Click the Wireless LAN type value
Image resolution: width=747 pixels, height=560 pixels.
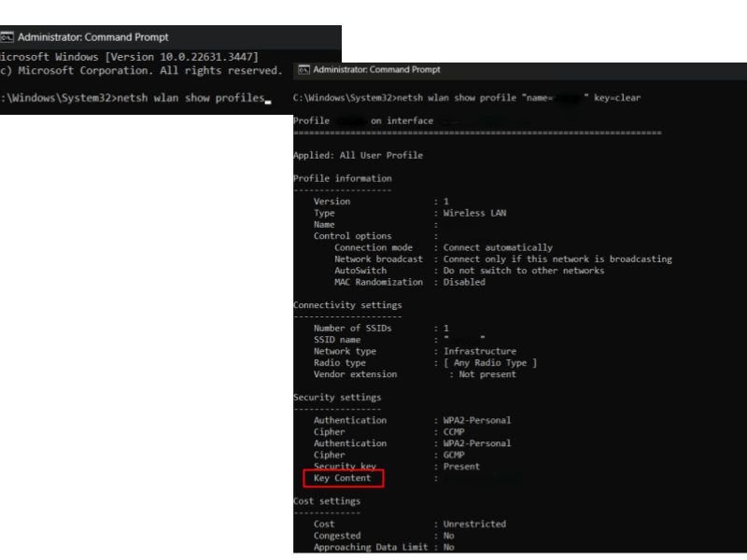tap(477, 213)
